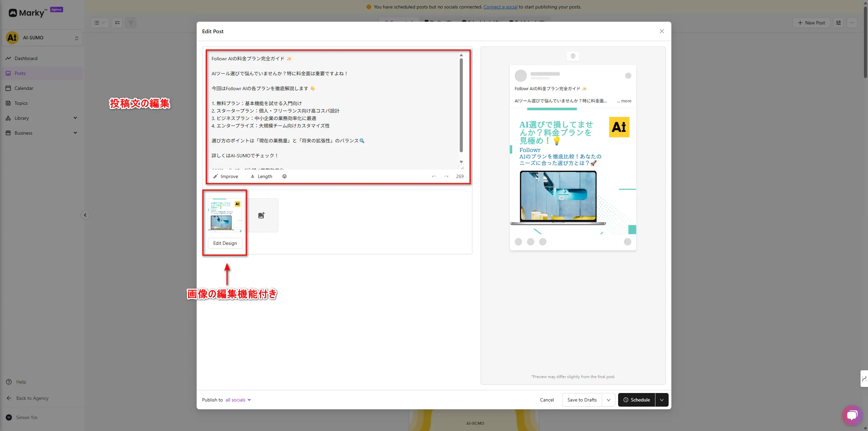868x431 pixels.
Task: Click the filter funnel icon
Action: 131,23
